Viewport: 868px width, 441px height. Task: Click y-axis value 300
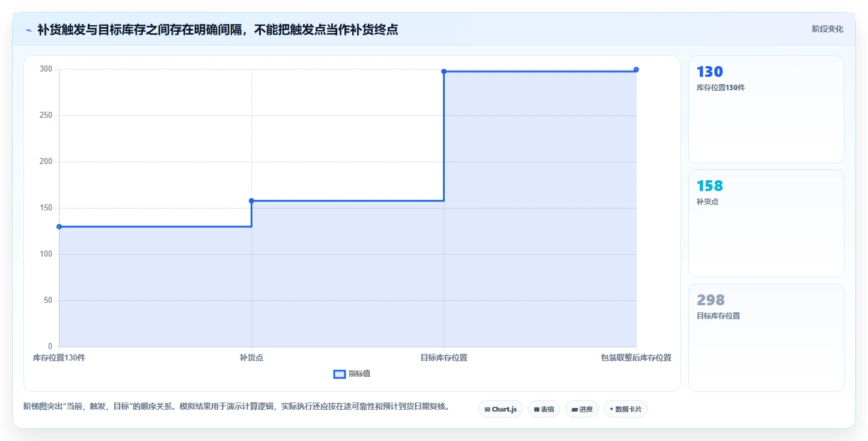tap(46, 69)
